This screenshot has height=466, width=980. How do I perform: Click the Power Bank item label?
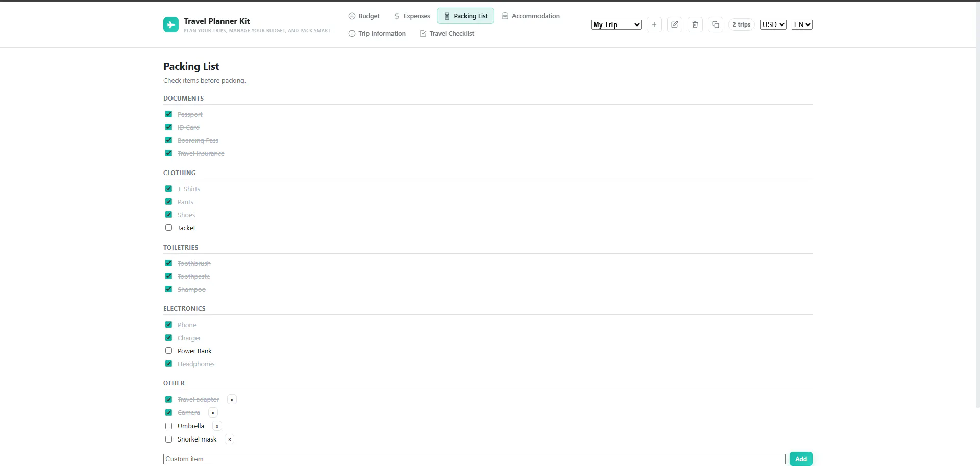pyautogui.click(x=194, y=351)
